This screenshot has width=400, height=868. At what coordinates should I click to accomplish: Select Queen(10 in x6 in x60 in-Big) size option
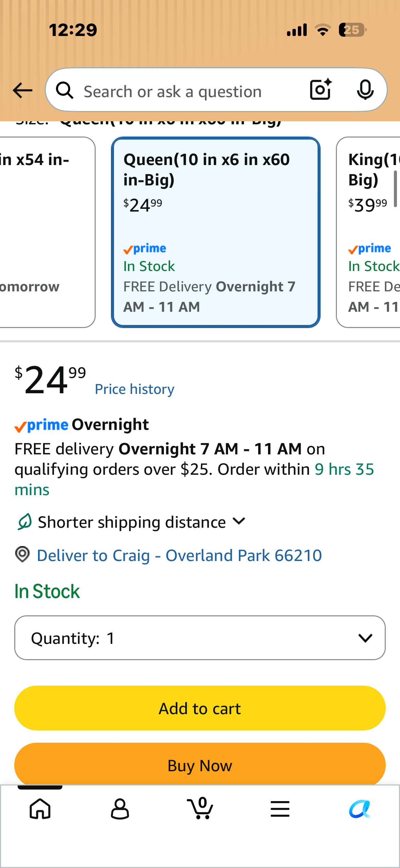coord(216,232)
